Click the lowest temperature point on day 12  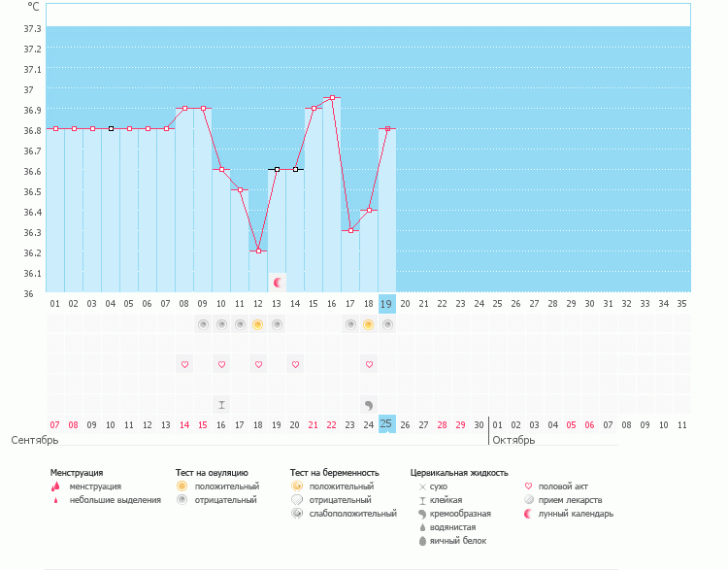258,251
